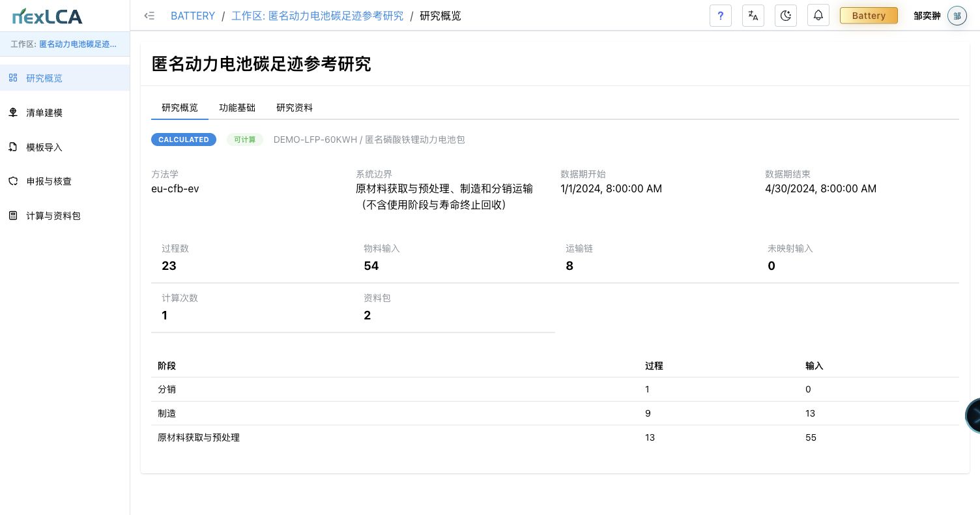This screenshot has width=980, height=515.
Task: Click the process count 13 for 原材料获取与预处理
Action: pos(650,437)
